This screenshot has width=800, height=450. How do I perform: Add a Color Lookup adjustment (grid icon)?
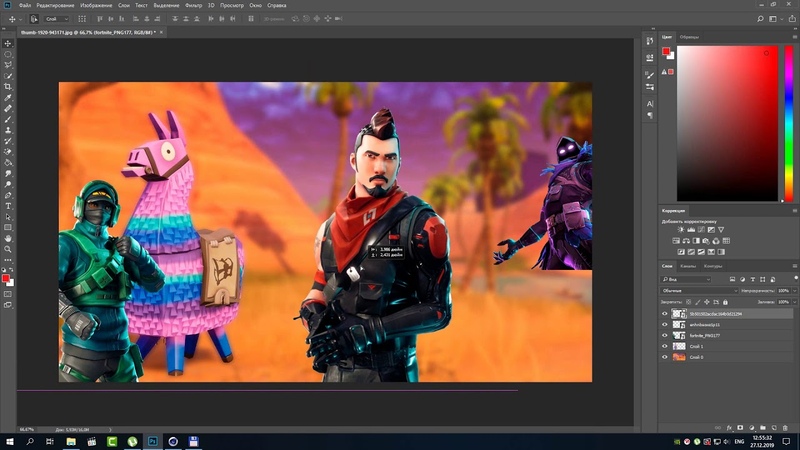[726, 241]
